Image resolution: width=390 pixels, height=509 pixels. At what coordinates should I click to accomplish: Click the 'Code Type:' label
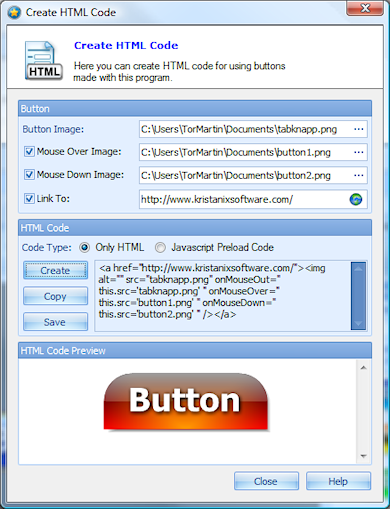47,248
